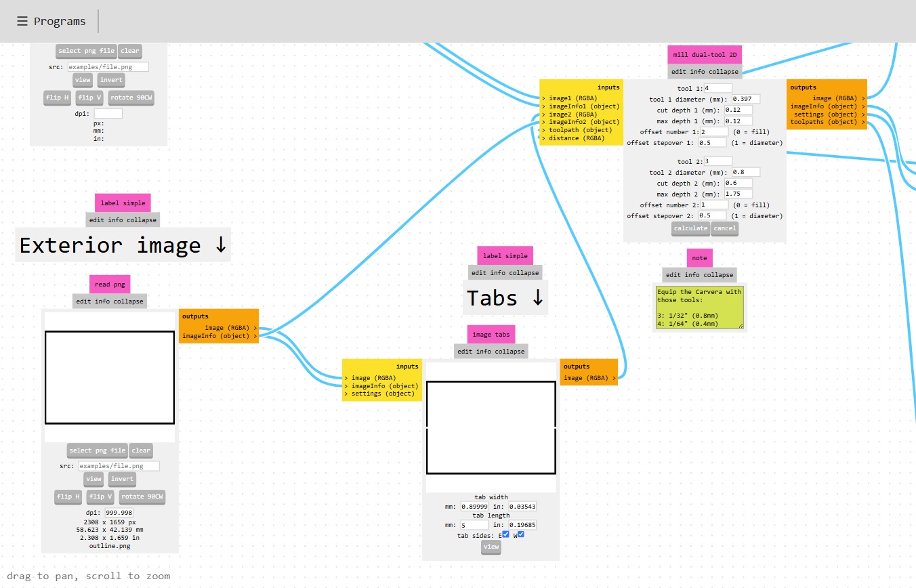Click toolpaths (object) output port
The width and height of the screenshot is (916, 588).
(x=827, y=122)
